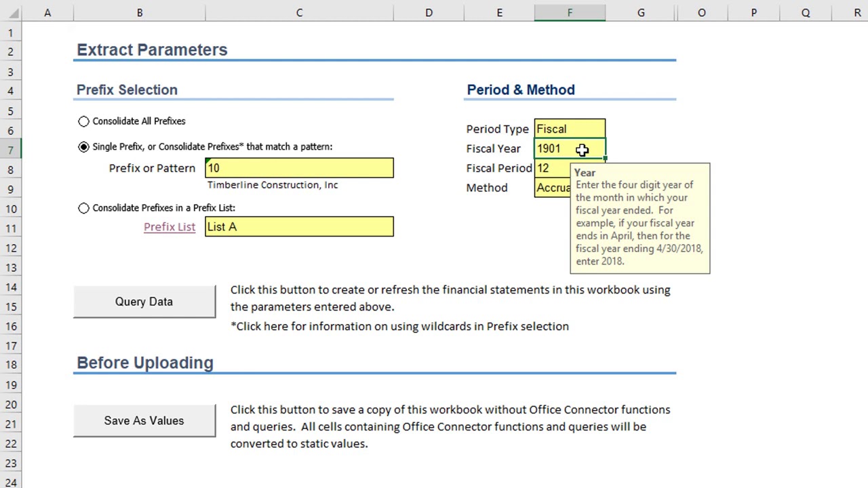Select column C header
This screenshot has height=488, width=868.
coord(299,13)
